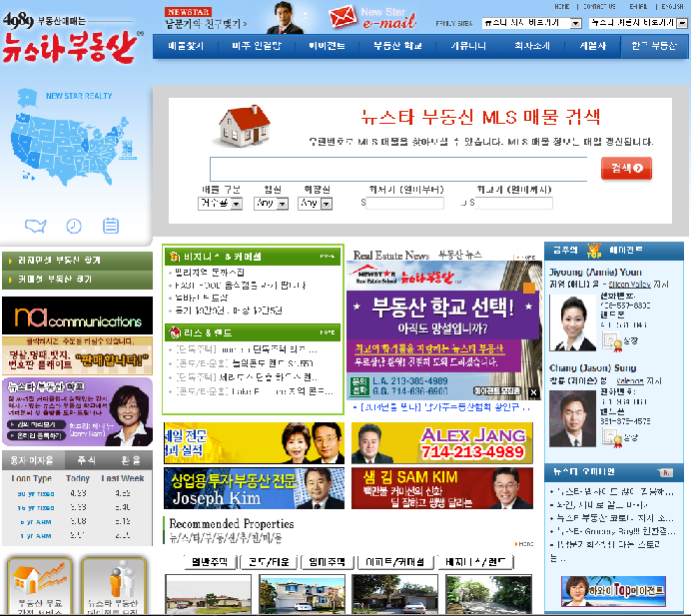
Task: Expand the 화장실 bathrooms Any dropdown
Action: [x=315, y=203]
